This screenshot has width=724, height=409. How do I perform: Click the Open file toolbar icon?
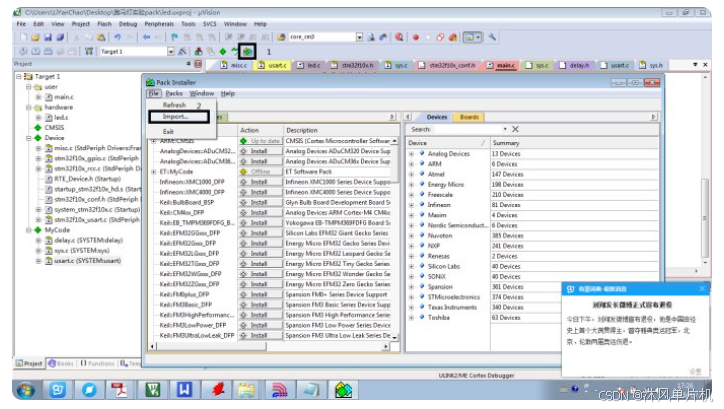pos(35,37)
